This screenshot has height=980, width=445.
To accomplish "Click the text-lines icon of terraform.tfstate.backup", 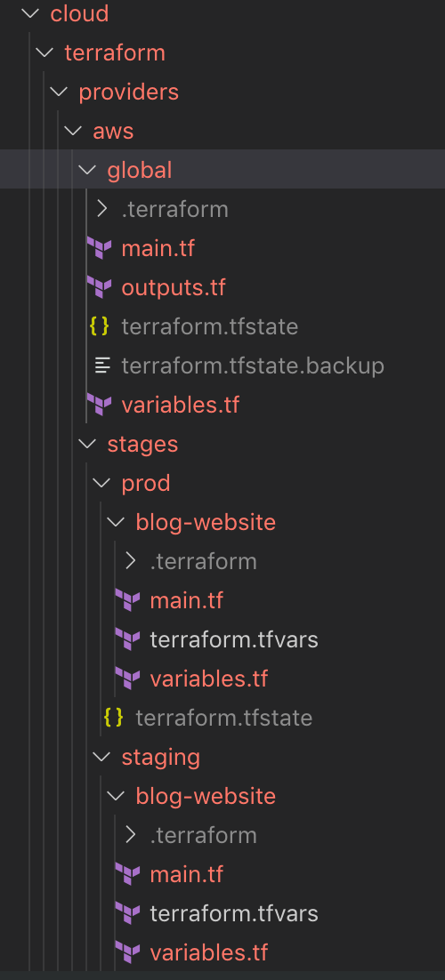I will coord(102,365).
